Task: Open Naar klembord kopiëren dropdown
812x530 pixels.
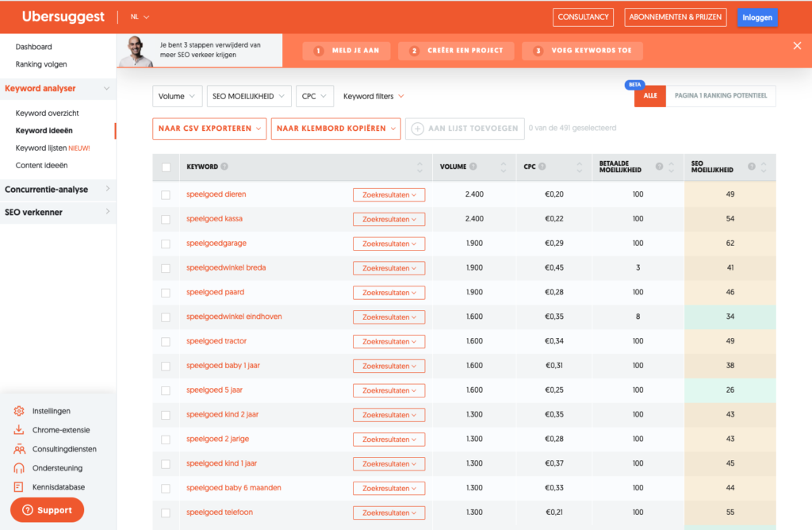Action: point(335,129)
